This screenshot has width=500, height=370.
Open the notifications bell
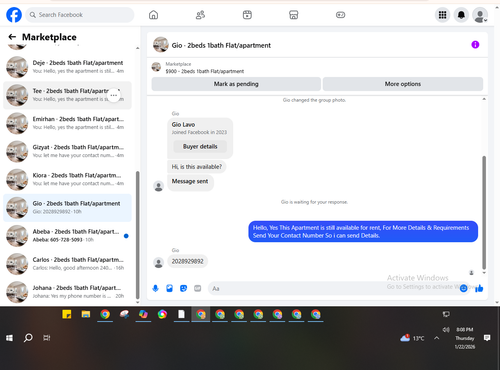(461, 15)
